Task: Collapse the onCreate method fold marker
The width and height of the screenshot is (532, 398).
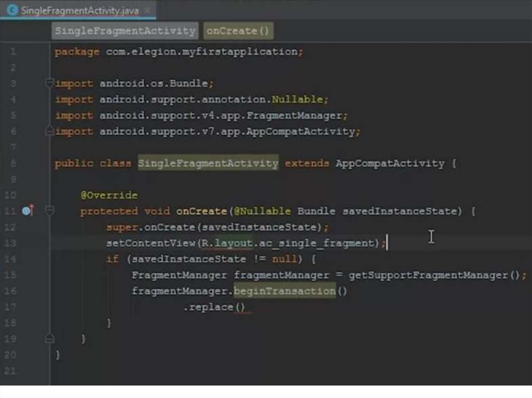Action: 50,211
